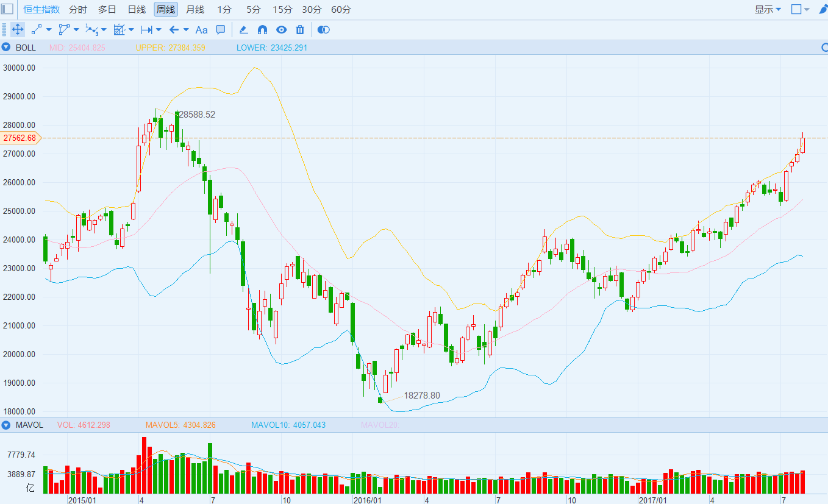Viewport: 828px width, 504px height.
Task: Toggle the magnet snap mode
Action: 262,29
